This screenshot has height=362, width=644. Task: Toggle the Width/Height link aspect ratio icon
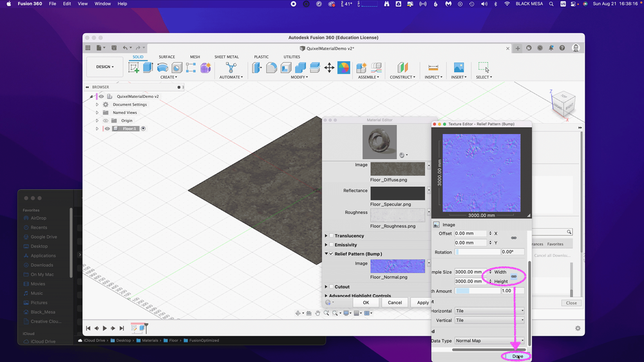click(514, 276)
